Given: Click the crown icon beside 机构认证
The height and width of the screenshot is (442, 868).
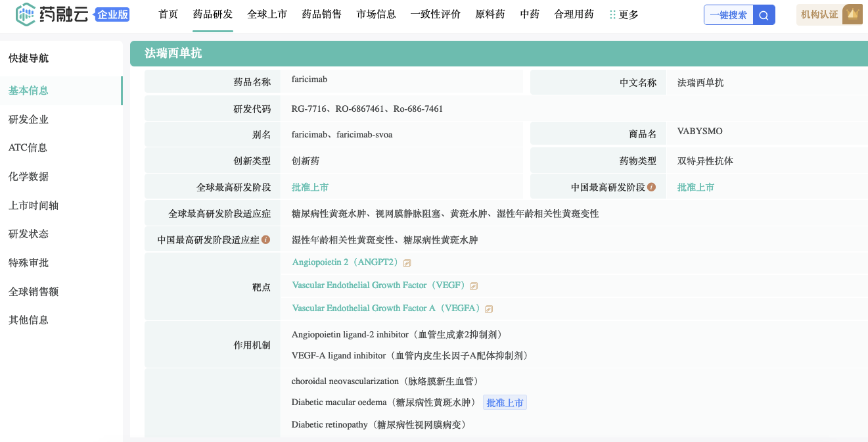Looking at the screenshot, I should click(x=852, y=14).
